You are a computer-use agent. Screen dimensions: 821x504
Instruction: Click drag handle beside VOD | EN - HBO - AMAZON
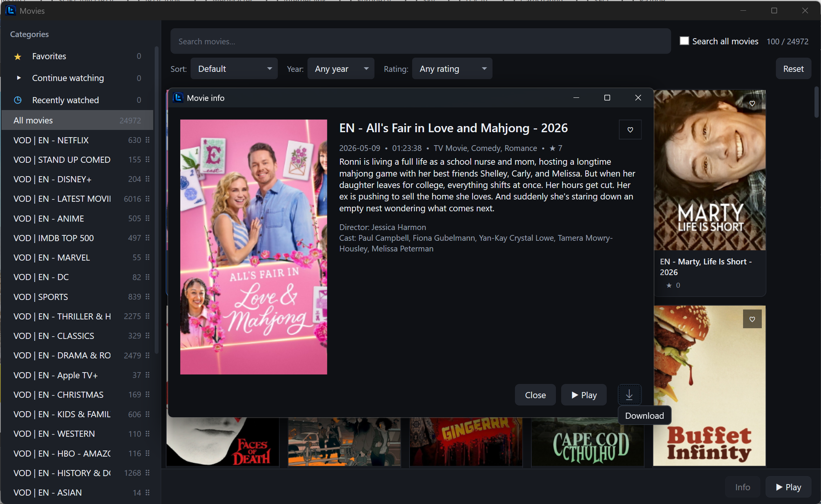tap(147, 454)
